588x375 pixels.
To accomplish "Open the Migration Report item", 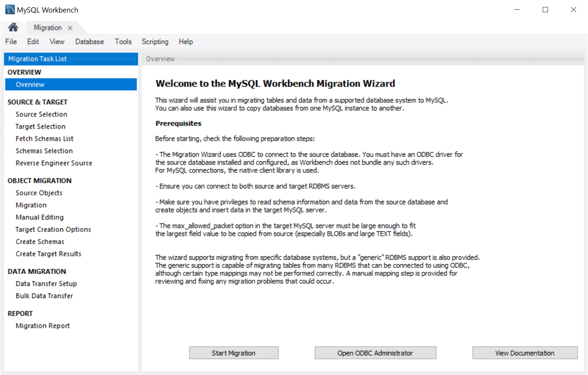I will [x=43, y=326].
